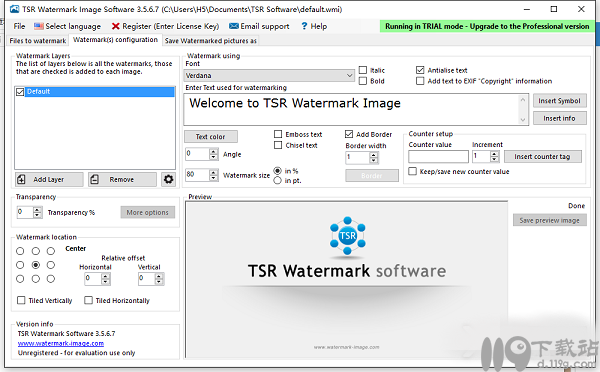
Task: Toggle Add Border checkbox
Action: pos(349,134)
